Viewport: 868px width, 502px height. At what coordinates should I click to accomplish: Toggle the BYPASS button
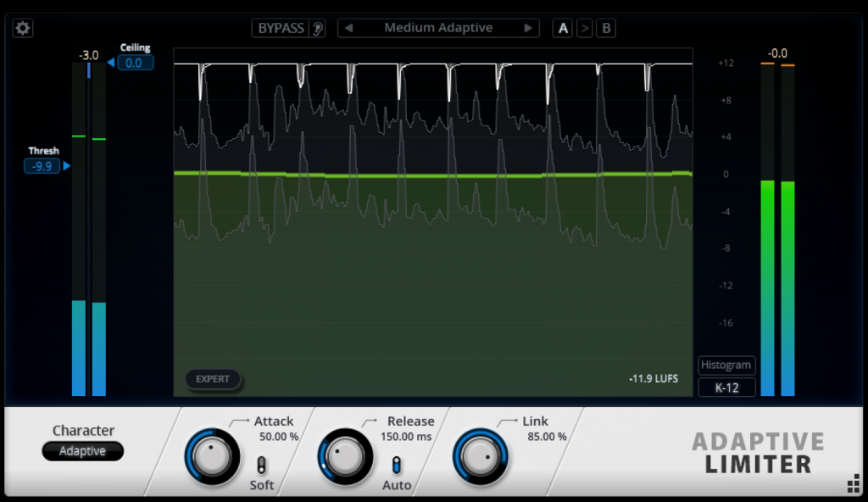pyautogui.click(x=281, y=28)
